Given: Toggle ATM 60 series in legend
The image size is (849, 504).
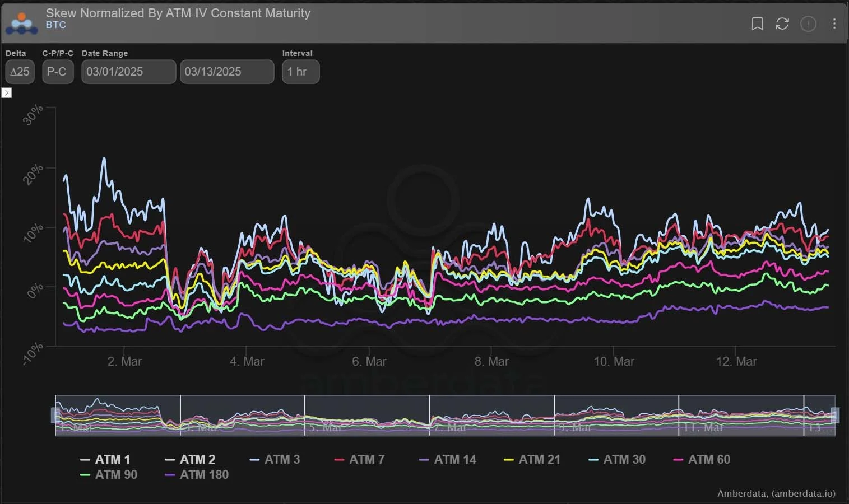Looking at the screenshot, I should [x=702, y=460].
